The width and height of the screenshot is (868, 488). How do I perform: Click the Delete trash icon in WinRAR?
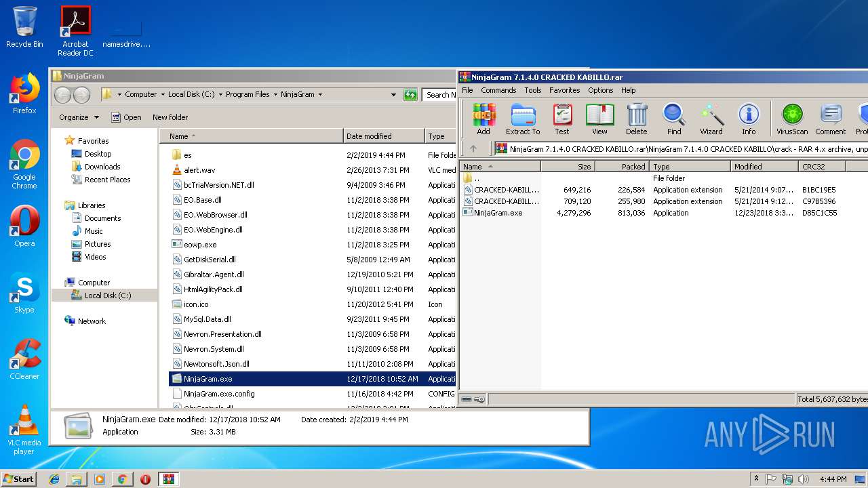coord(636,119)
